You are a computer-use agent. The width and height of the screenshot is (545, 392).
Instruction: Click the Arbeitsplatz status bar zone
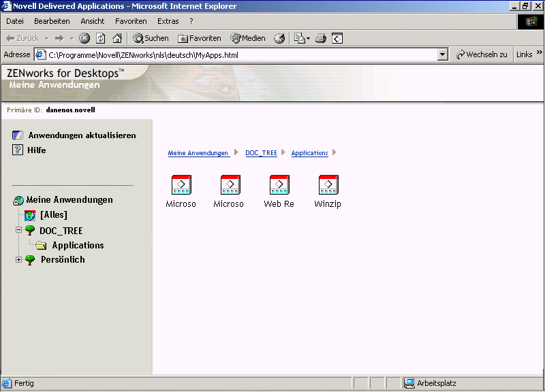pos(429,383)
